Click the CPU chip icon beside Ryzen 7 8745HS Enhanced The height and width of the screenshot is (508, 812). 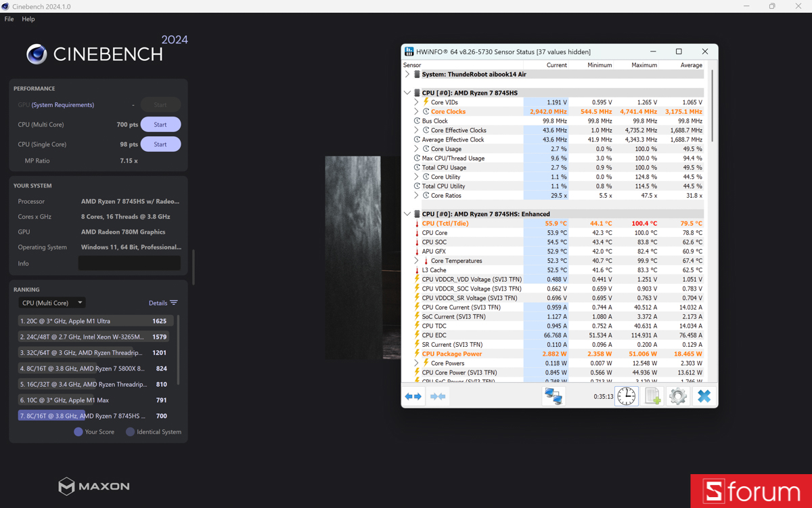point(417,214)
